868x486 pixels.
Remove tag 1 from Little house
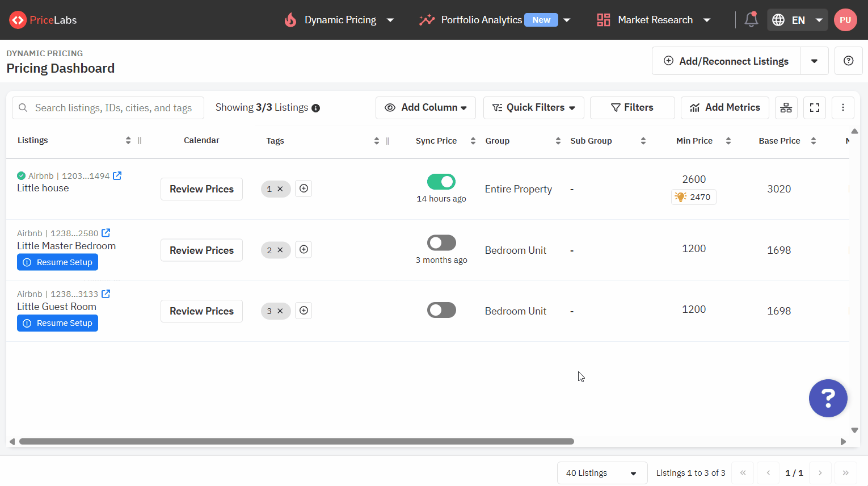280,189
